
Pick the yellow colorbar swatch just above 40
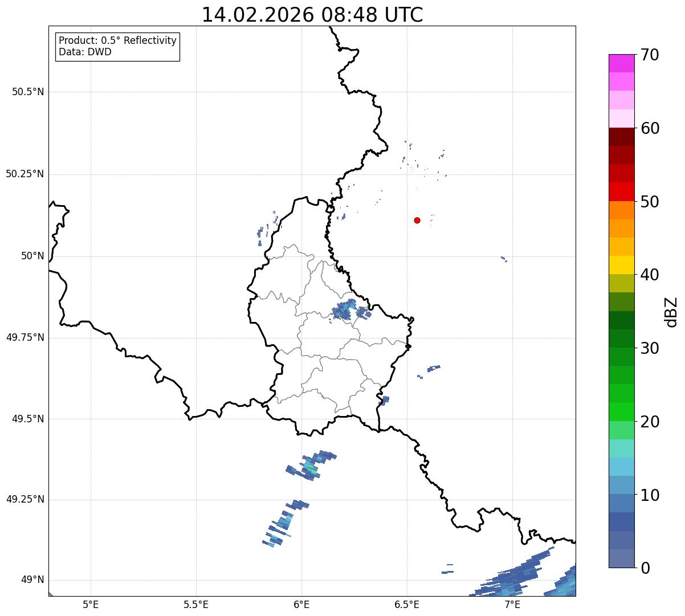click(x=621, y=265)
